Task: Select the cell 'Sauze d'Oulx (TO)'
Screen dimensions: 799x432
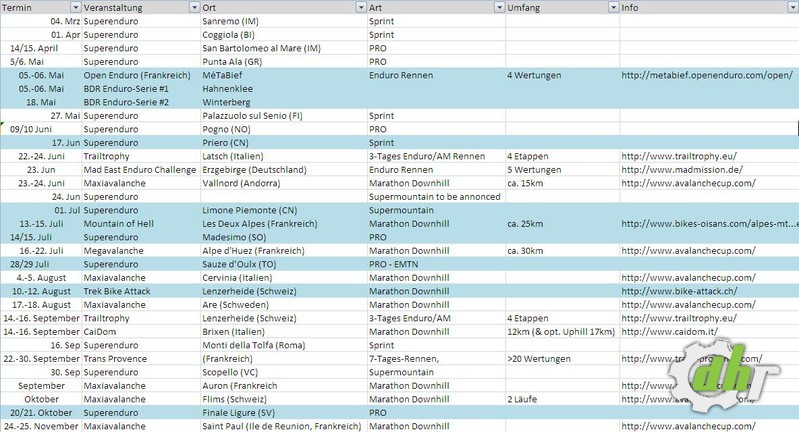Action: (x=284, y=264)
